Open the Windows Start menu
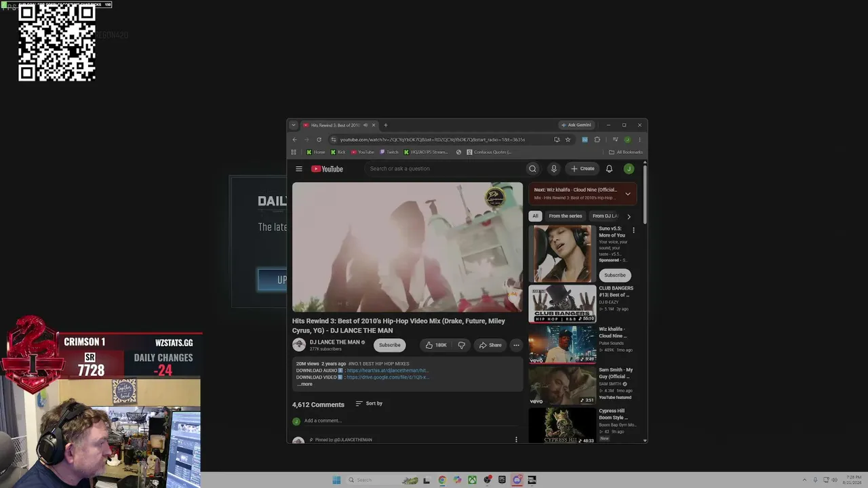868x488 pixels. [x=336, y=480]
